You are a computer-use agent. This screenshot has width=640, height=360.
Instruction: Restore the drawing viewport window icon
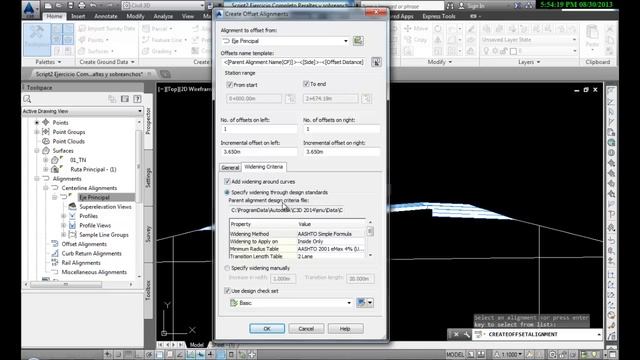586,89
